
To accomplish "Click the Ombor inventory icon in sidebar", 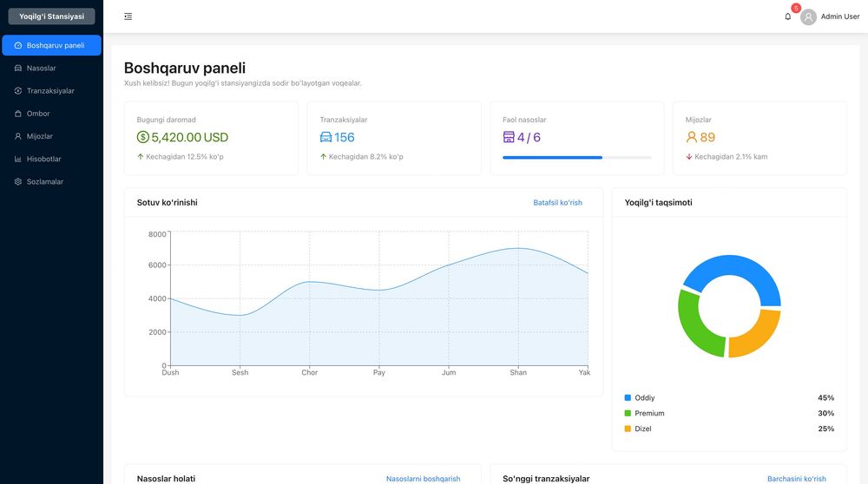I will [18, 114].
